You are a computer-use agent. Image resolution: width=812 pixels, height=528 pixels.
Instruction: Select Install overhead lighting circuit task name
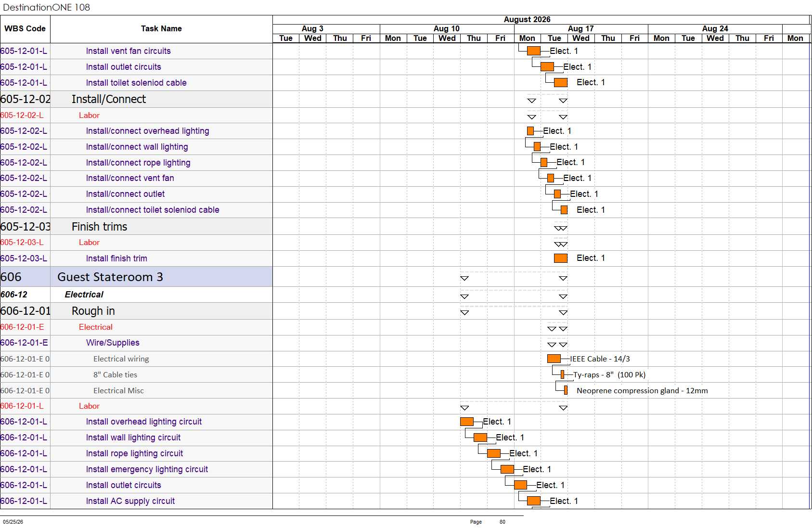pyautogui.click(x=144, y=422)
